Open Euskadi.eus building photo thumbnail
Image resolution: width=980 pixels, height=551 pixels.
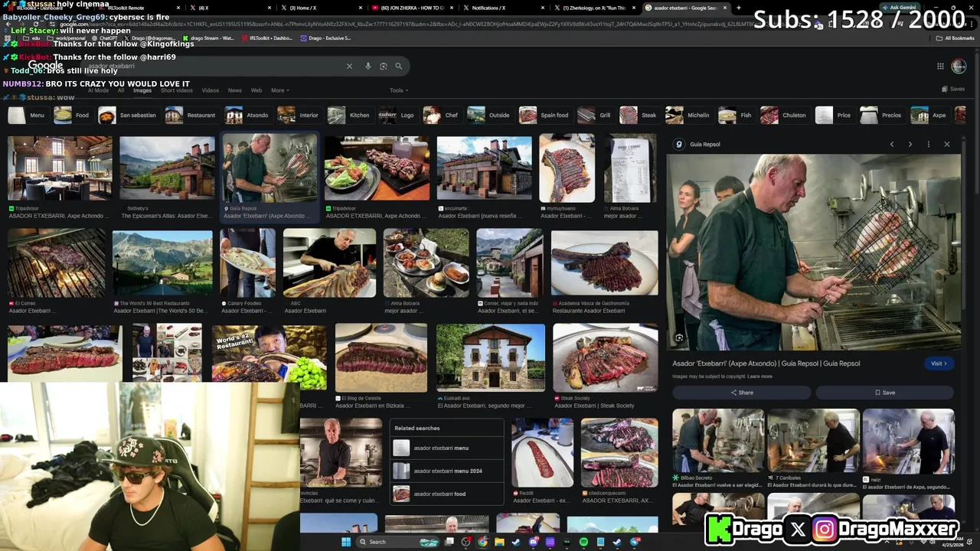tap(491, 358)
